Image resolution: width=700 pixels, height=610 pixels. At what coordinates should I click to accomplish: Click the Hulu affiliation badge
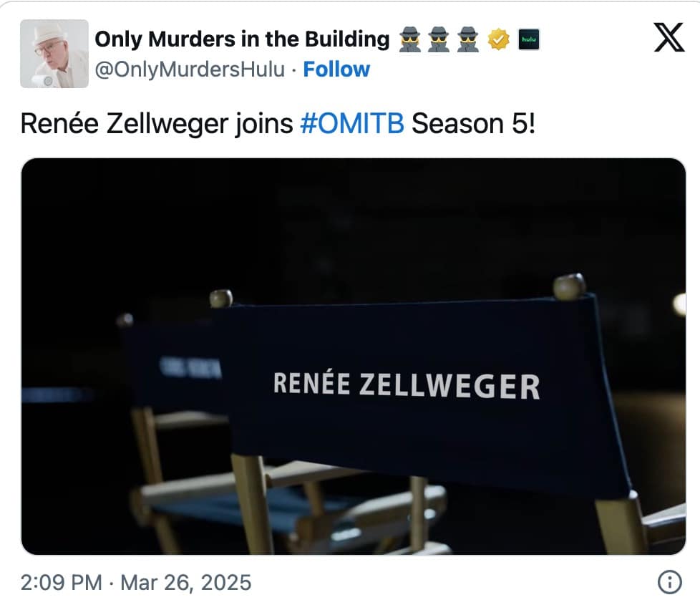point(528,39)
